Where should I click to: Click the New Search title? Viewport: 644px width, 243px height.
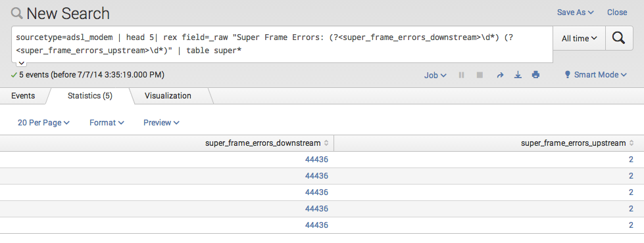point(68,14)
